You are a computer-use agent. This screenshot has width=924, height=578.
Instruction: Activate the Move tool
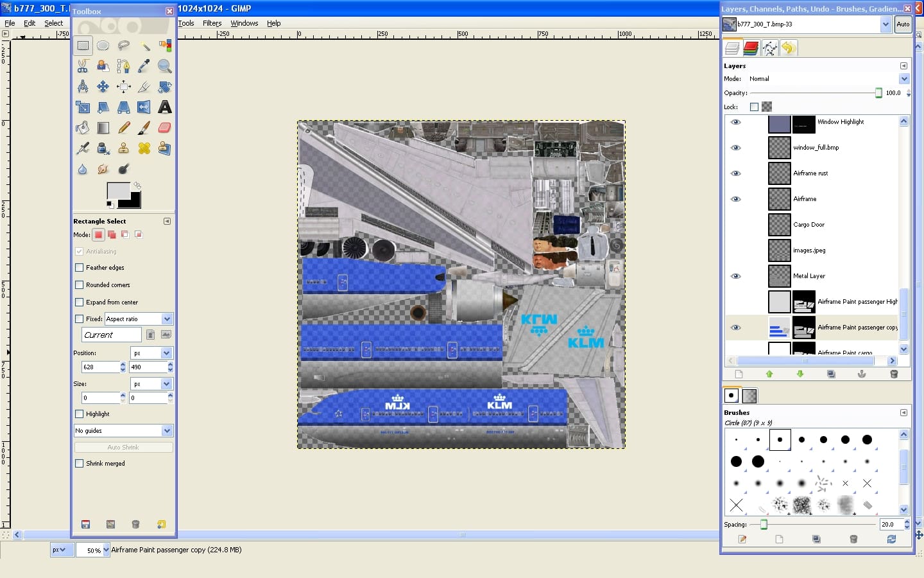pos(103,87)
